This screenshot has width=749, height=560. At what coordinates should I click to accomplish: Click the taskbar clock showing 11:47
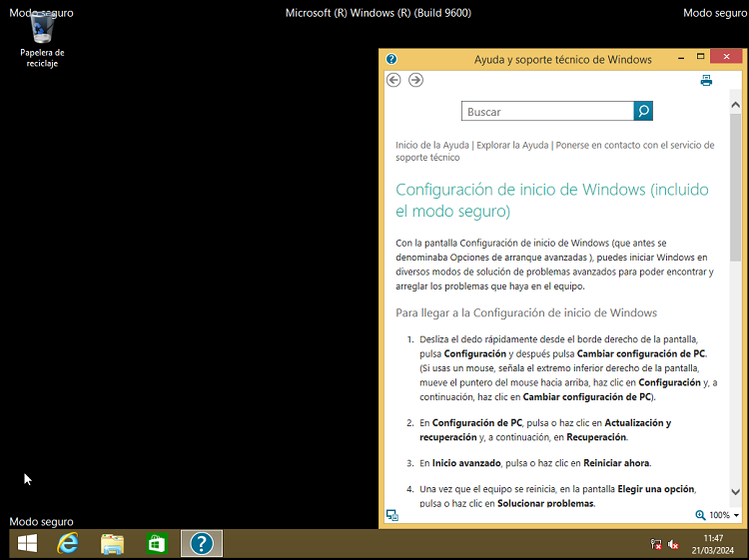click(x=713, y=544)
